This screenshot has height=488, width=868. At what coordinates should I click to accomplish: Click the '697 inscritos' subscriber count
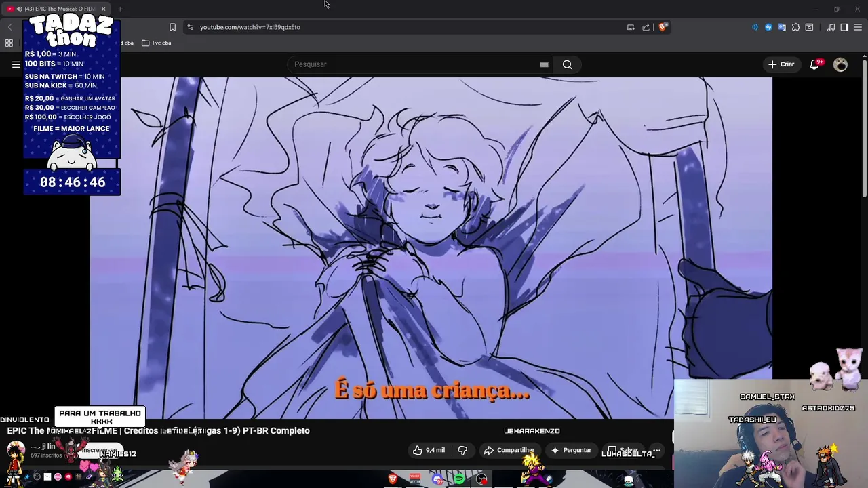pos(46,455)
